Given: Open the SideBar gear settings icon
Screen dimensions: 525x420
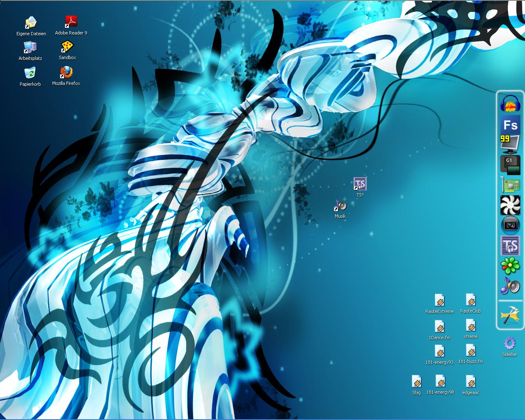Looking at the screenshot, I should pos(509,344).
